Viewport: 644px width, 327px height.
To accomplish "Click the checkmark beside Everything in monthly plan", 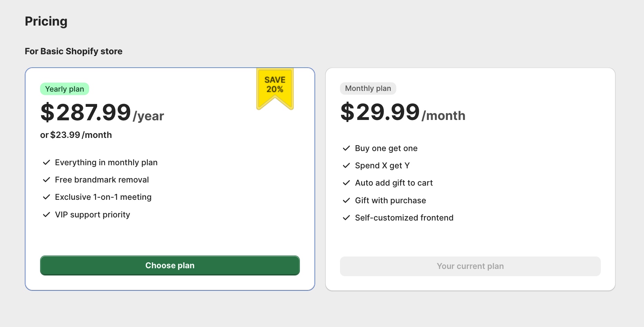I will [47, 162].
